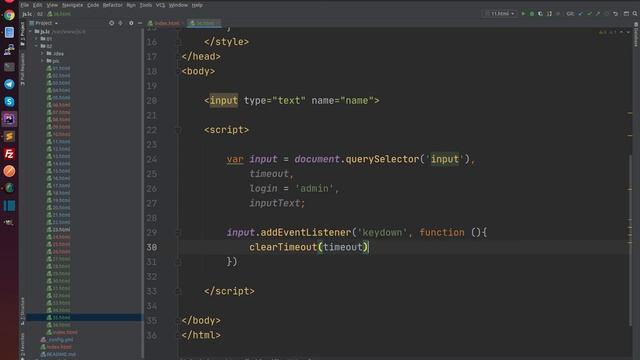
Task: Click the 'keydown' string in line 29
Action: tap(382, 233)
